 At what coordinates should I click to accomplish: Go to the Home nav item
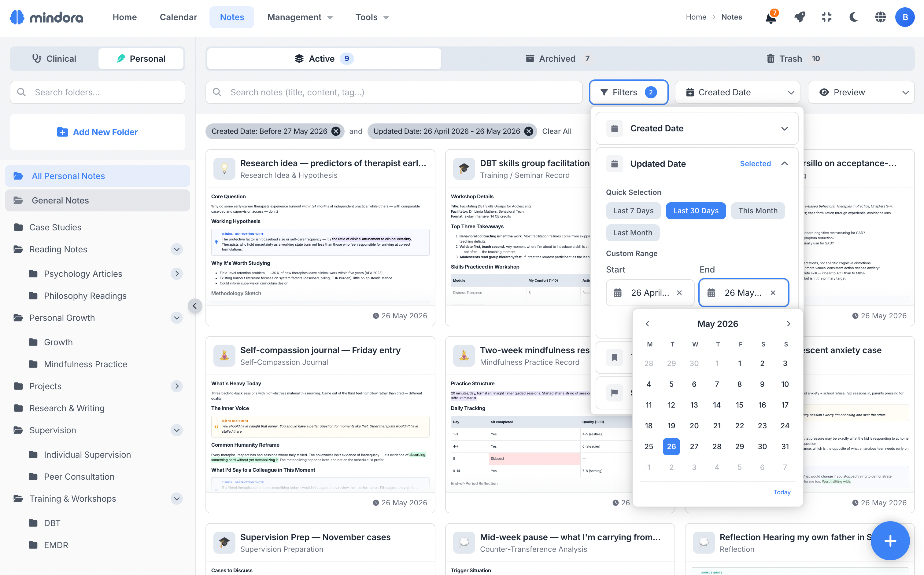[124, 17]
